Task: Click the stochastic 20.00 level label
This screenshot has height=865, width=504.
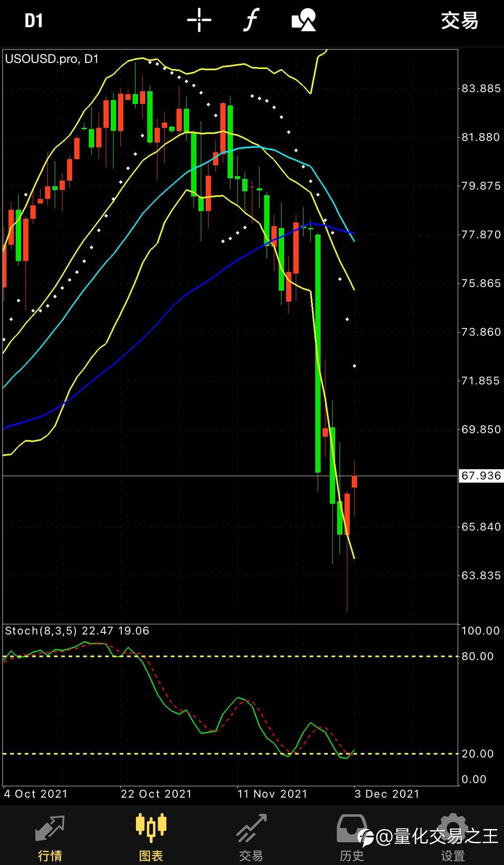Action: click(478, 754)
